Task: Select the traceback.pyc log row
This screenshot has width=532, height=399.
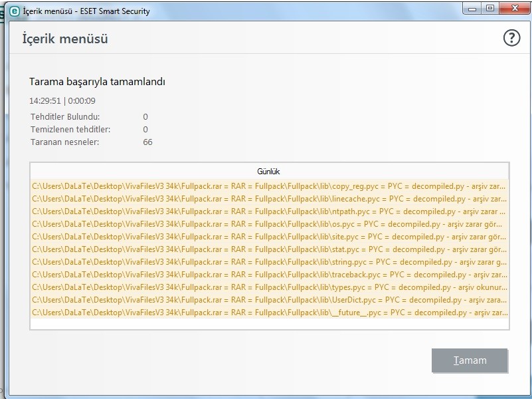Action: 270,275
